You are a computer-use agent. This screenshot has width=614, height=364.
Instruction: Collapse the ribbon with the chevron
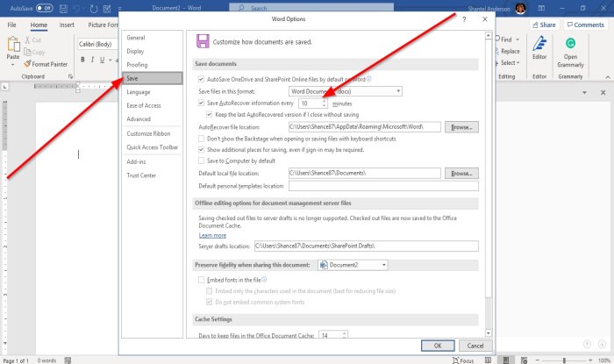[x=608, y=77]
